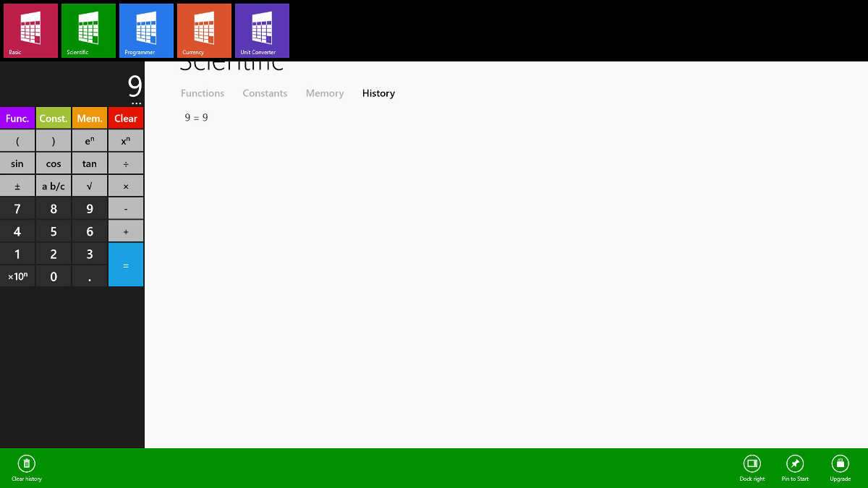Open the Programmer calculator tile

coord(146,30)
